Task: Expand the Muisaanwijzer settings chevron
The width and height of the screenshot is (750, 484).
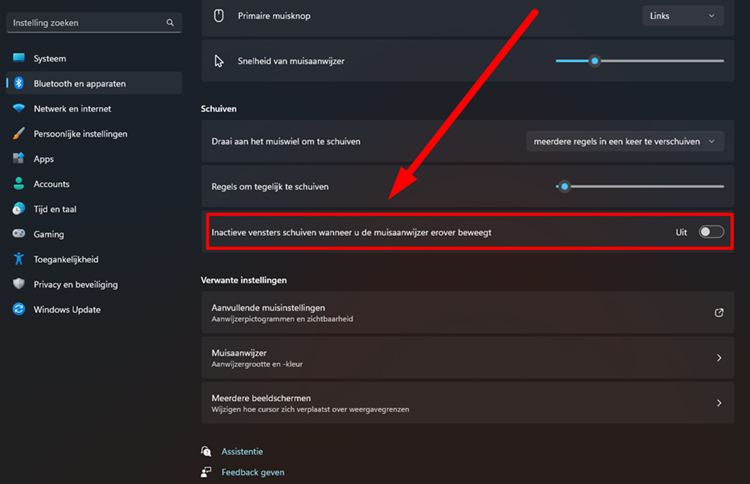Action: 718,358
